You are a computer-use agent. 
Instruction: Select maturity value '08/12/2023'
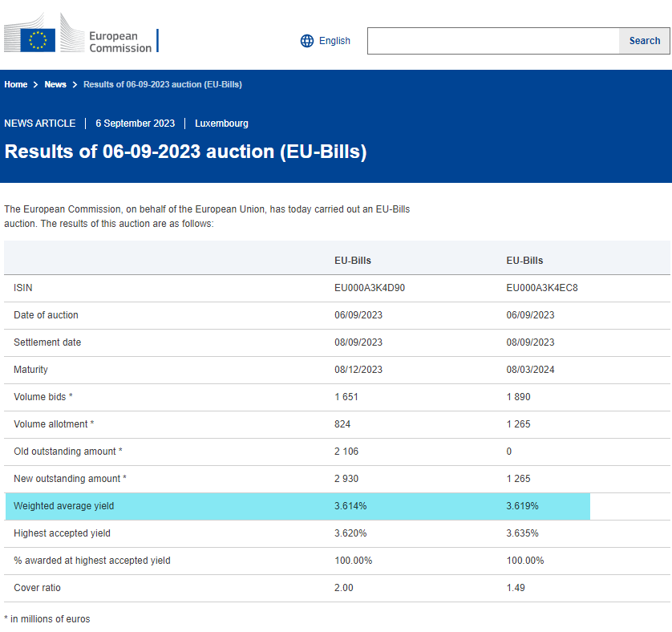tap(358, 370)
